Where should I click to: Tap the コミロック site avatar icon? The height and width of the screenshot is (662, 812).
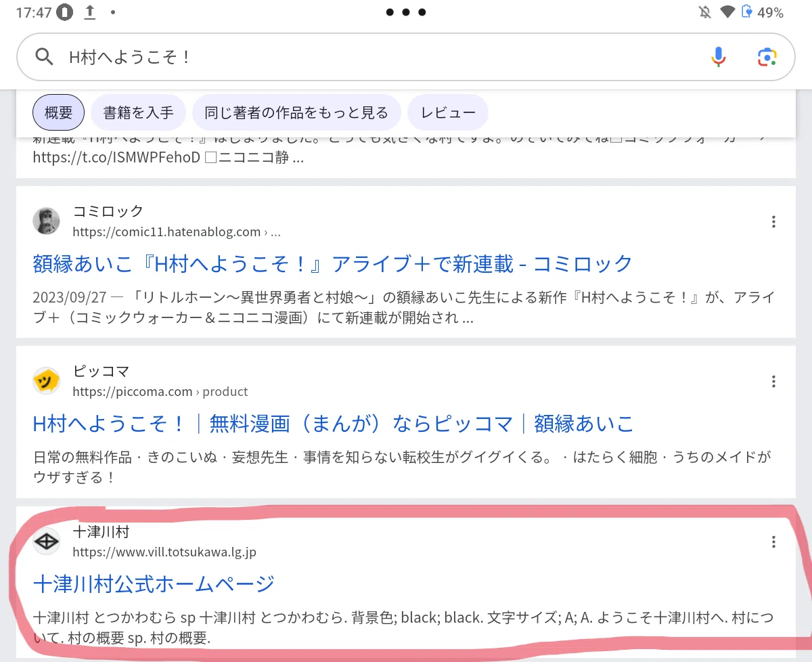(47, 221)
